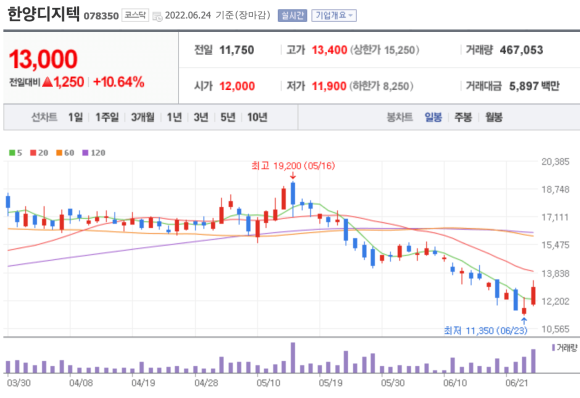Switch to the 3개월 chart range
Image resolution: width=580 pixels, height=398 pixels.
tap(142, 117)
